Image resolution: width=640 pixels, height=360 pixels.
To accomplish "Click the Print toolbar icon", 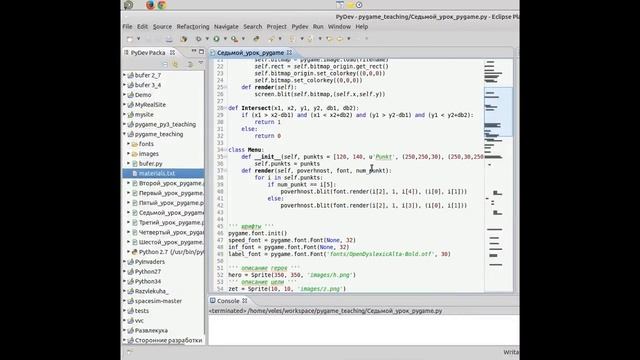I will 169,39.
